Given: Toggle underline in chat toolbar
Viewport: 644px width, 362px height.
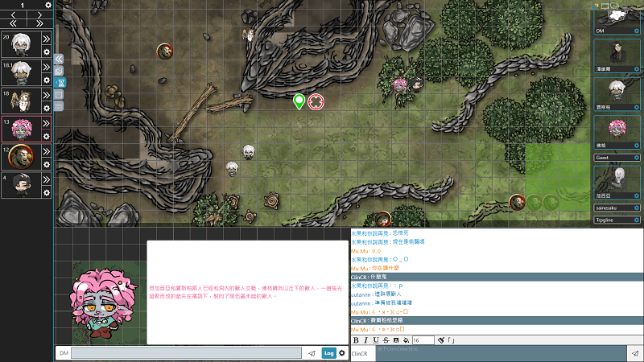Looking at the screenshot, I should (376, 340).
